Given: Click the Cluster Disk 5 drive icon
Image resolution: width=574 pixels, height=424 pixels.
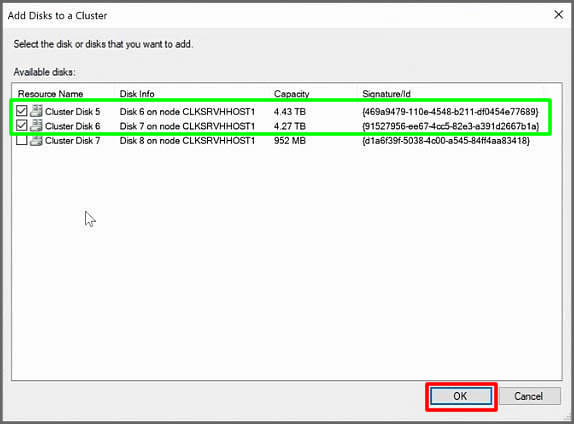Looking at the screenshot, I should coord(36,111).
